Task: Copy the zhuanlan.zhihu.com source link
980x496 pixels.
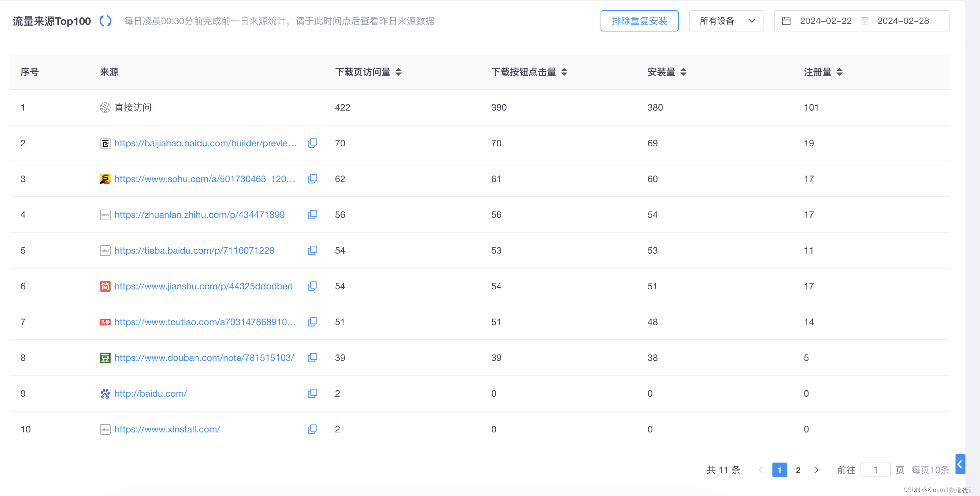Action: click(312, 215)
